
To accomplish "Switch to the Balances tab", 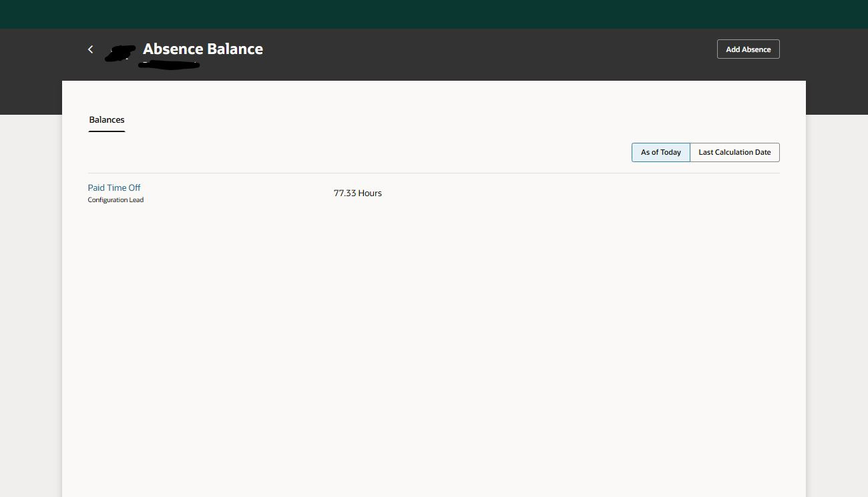I will [x=107, y=120].
